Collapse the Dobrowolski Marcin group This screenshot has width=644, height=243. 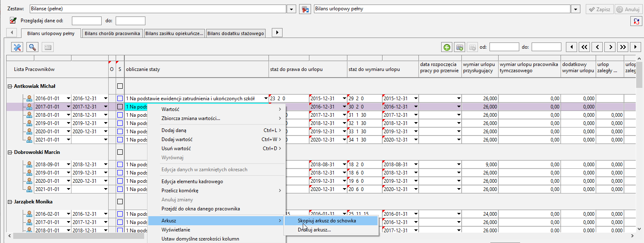[x=10, y=152]
